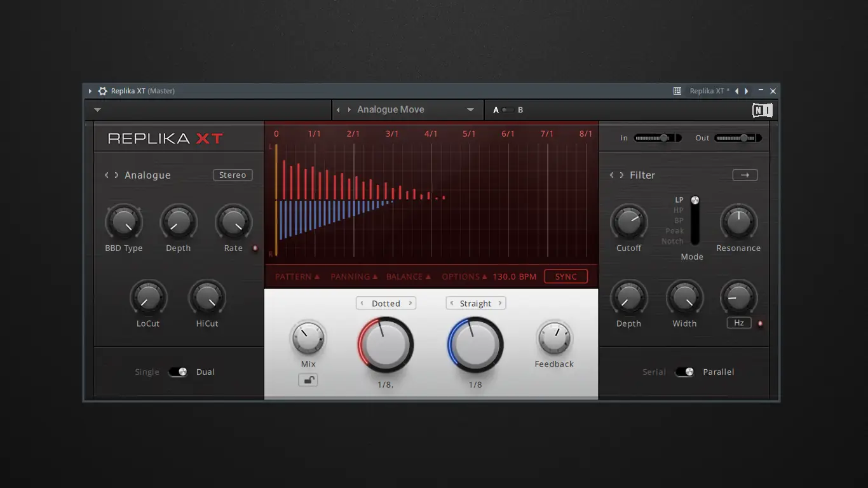868x488 pixels.
Task: Select LP filter mode
Action: [x=679, y=200]
